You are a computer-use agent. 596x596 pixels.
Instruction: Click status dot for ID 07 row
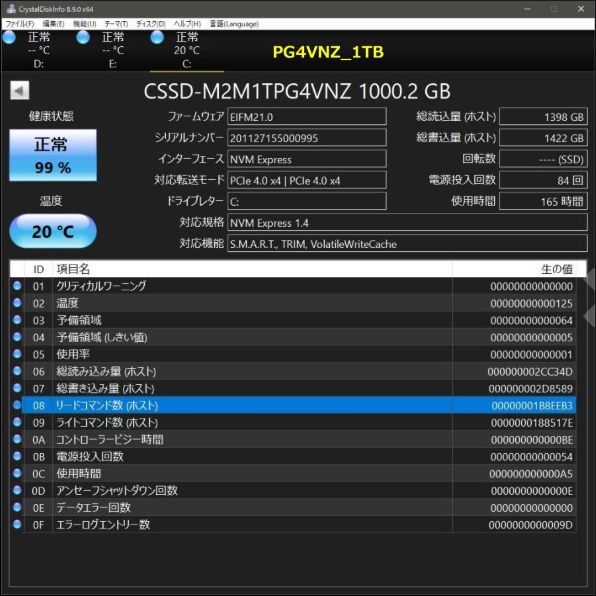[17, 388]
